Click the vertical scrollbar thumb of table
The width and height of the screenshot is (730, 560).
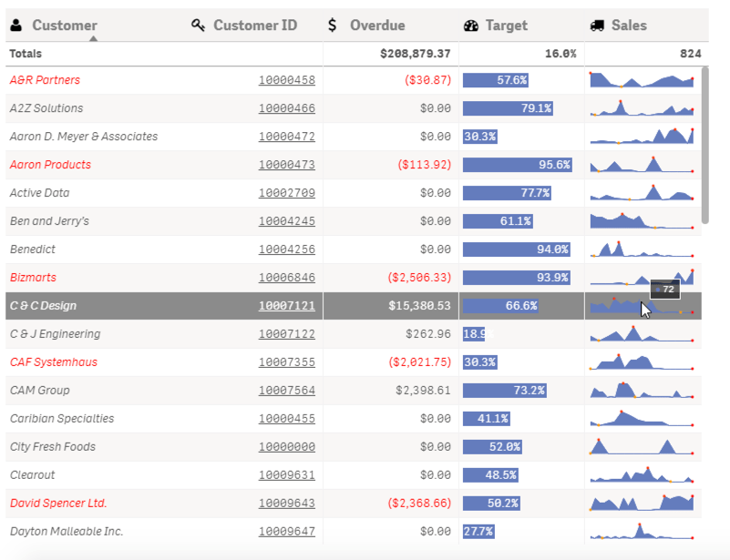point(704,145)
